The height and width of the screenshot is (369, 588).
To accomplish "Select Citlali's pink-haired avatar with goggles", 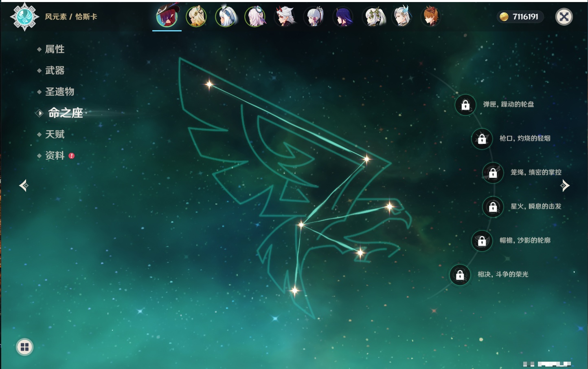I will click(x=255, y=17).
